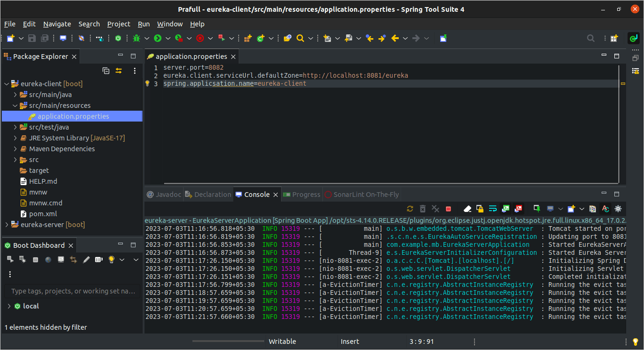
Task: Toggle Link with Editor in Package Explorer
Action: tap(119, 71)
